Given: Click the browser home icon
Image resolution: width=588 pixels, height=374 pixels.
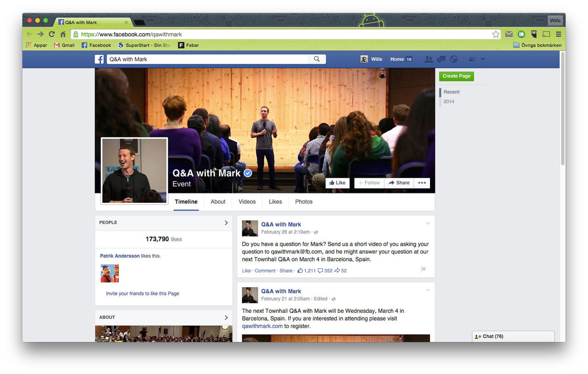Looking at the screenshot, I should pyautogui.click(x=63, y=34).
